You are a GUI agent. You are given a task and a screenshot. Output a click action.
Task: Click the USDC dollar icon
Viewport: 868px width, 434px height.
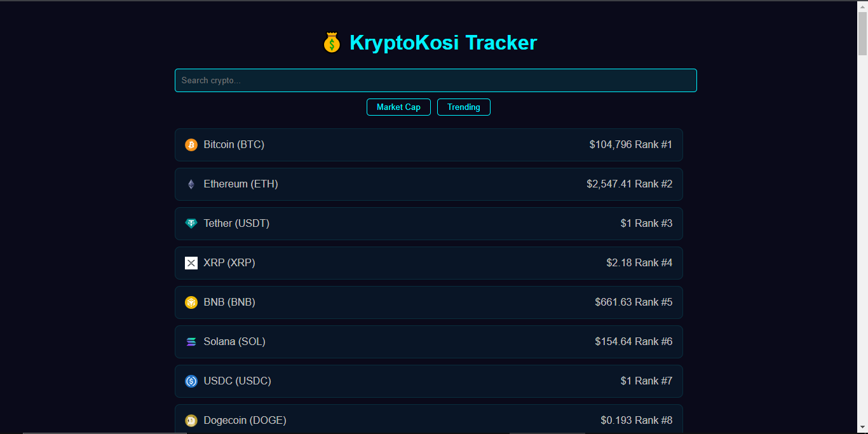(191, 381)
